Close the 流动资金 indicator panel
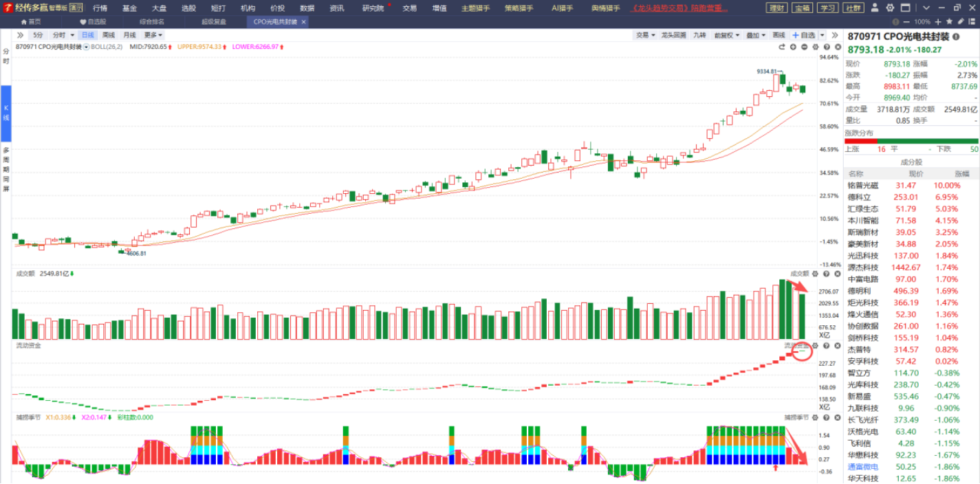 click(x=837, y=345)
